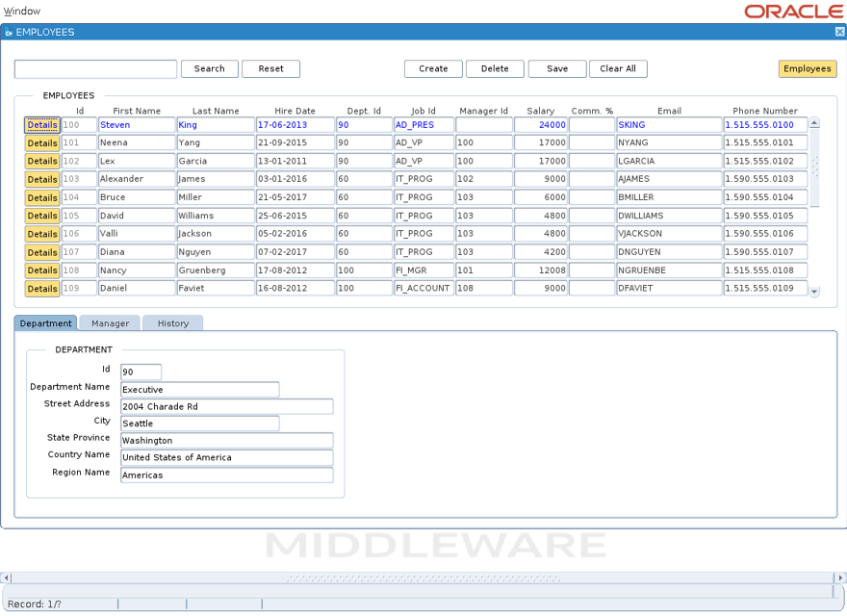847x616 pixels.
Task: Click the State Province field Washington
Action: 227,441
